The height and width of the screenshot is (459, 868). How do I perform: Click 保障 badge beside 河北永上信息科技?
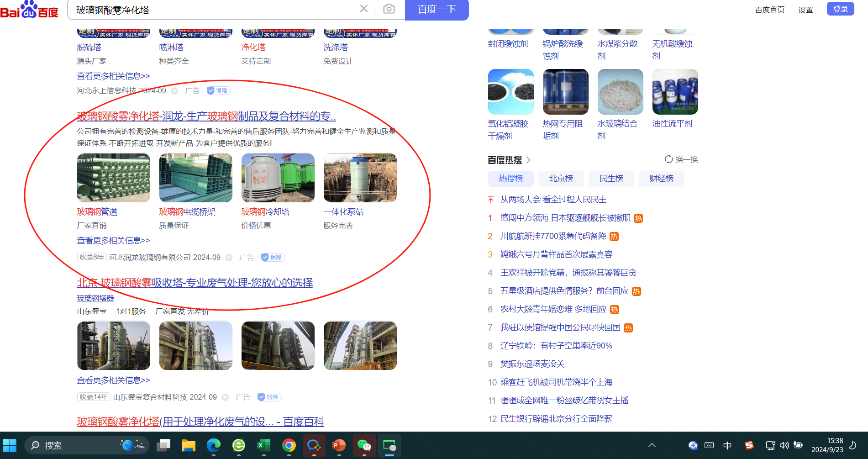219,91
